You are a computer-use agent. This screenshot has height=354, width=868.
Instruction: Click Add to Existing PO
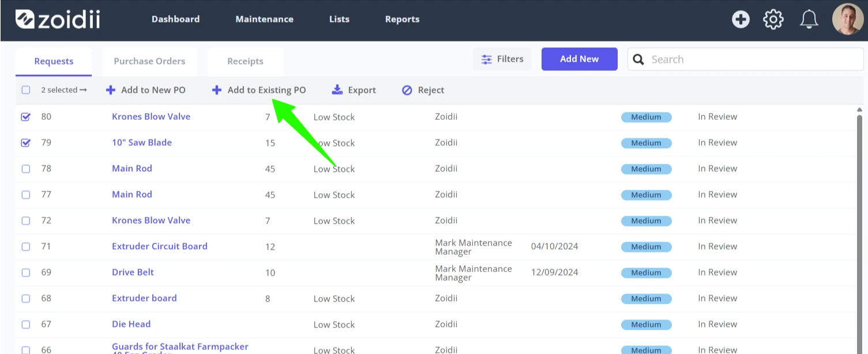[259, 90]
